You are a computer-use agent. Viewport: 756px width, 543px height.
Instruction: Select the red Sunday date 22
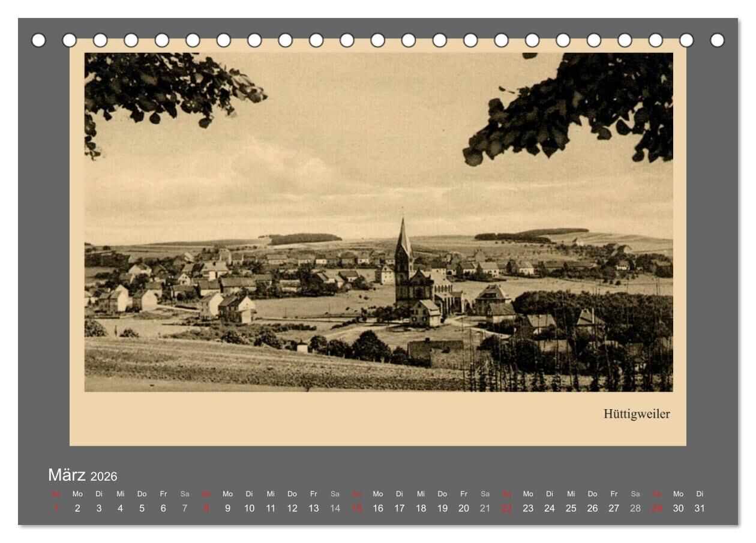[506, 508]
